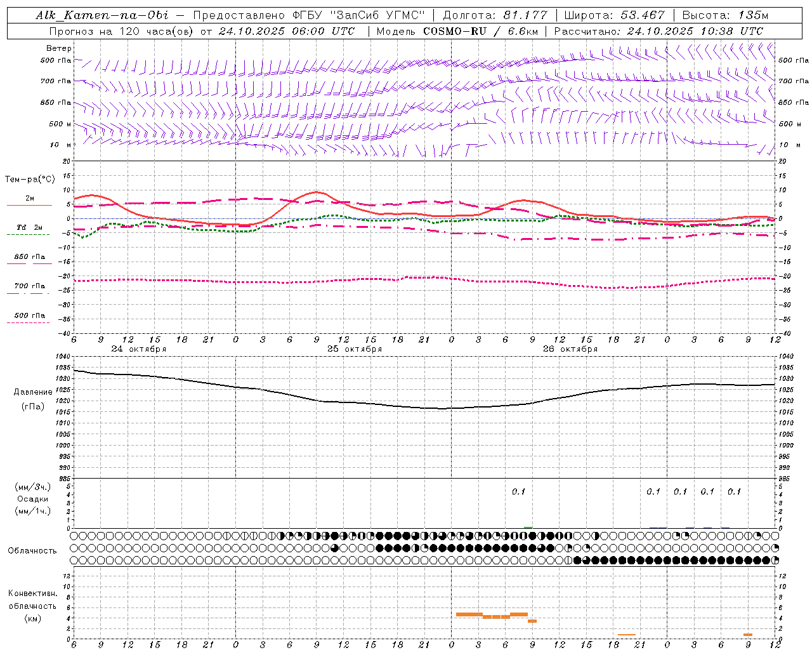Click the Прогноз на 120 часа(ов) header text

click(x=121, y=31)
